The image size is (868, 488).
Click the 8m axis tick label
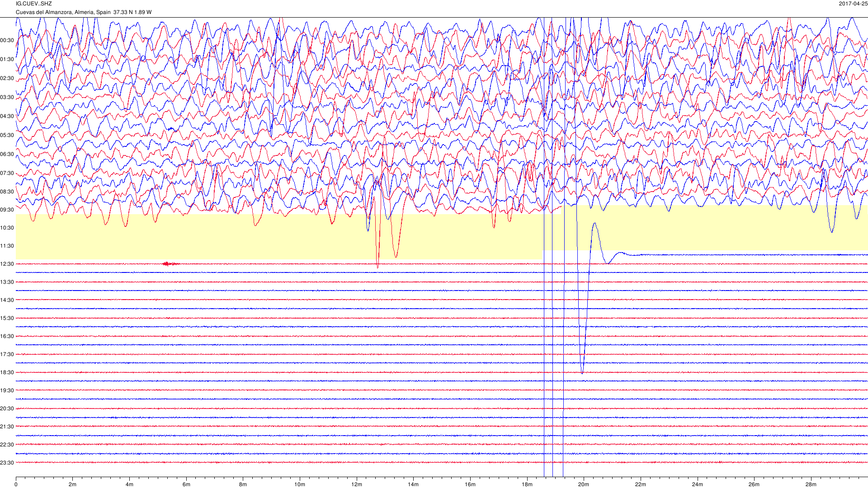tap(243, 485)
